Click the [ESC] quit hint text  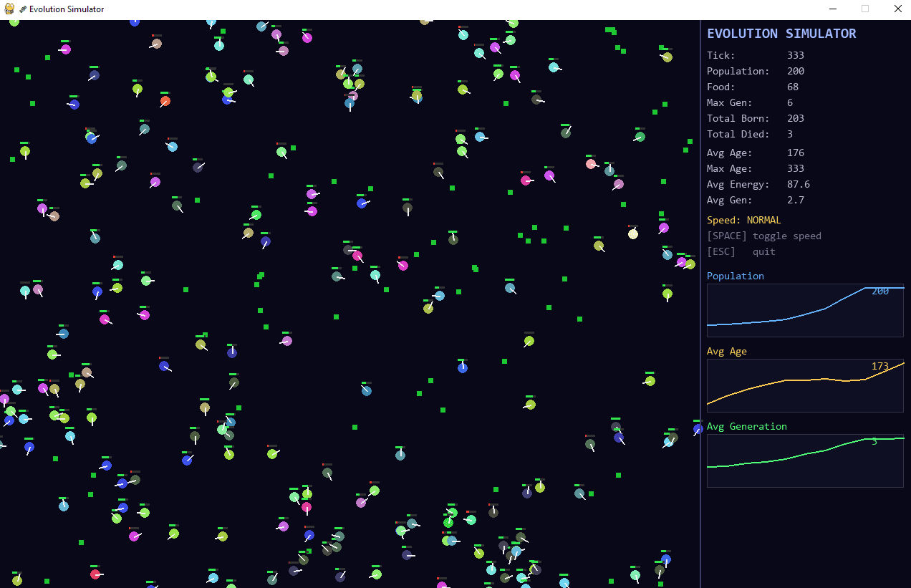point(741,251)
